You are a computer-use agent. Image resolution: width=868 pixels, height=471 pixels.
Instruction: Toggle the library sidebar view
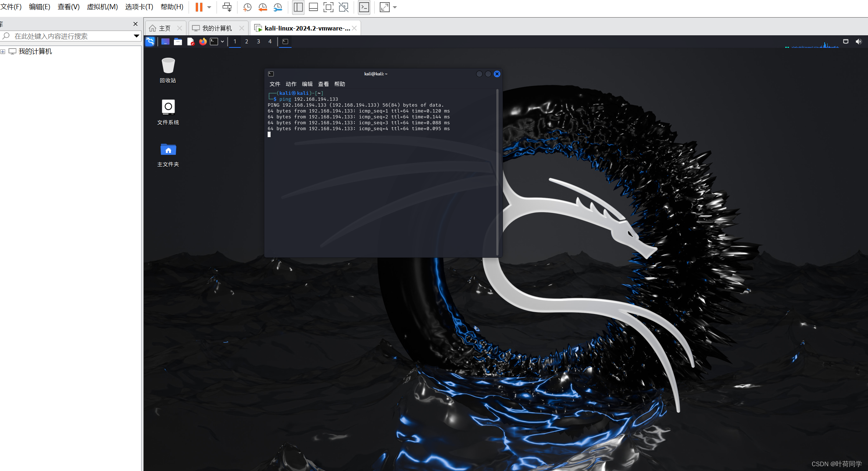(x=298, y=7)
